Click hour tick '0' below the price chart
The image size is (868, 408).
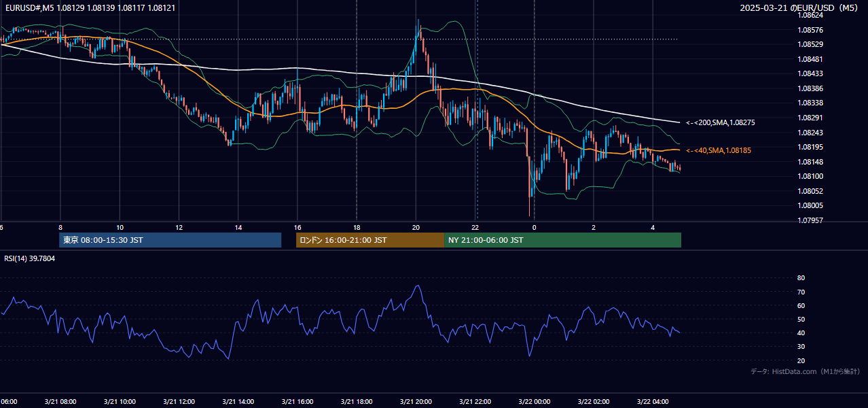click(x=534, y=227)
